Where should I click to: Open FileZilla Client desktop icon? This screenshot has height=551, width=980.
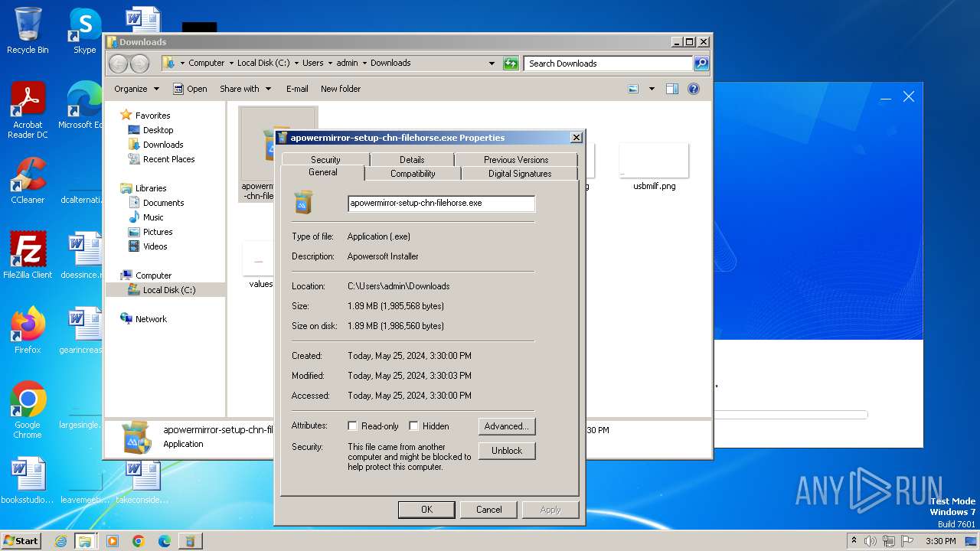28,255
